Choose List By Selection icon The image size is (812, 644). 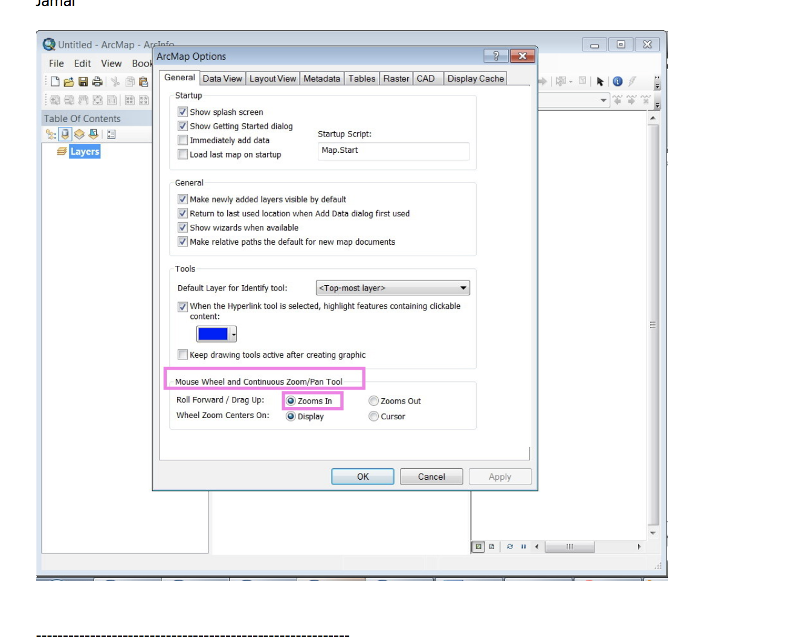click(x=93, y=134)
